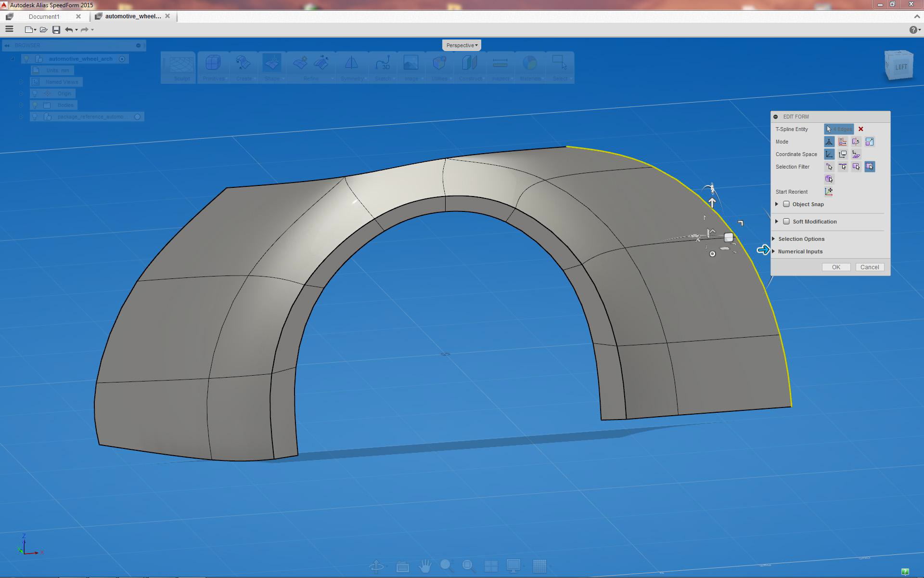Viewport: 924px width, 578px height.
Task: Enable the Object Snap checkbox
Action: tap(786, 204)
